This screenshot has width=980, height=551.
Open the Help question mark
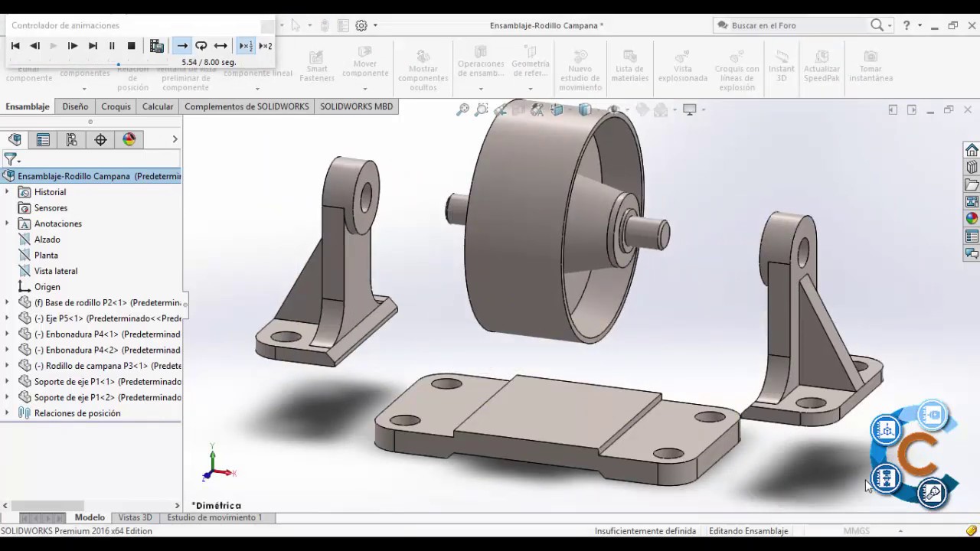point(906,25)
